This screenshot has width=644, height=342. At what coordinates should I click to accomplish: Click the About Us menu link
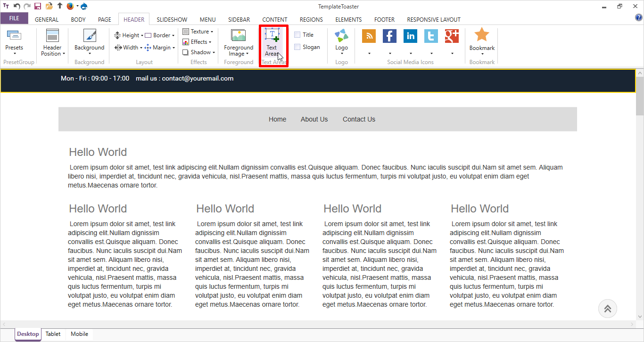314,119
